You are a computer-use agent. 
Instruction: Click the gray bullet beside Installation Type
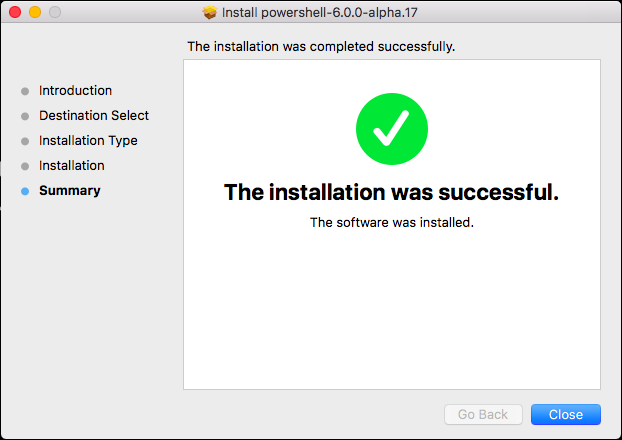tap(25, 141)
